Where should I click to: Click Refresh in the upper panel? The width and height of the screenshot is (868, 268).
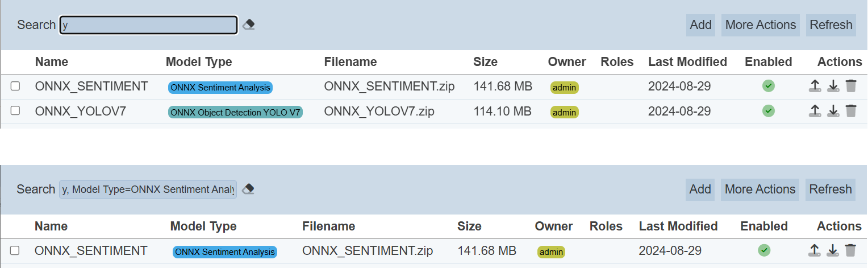pos(831,25)
